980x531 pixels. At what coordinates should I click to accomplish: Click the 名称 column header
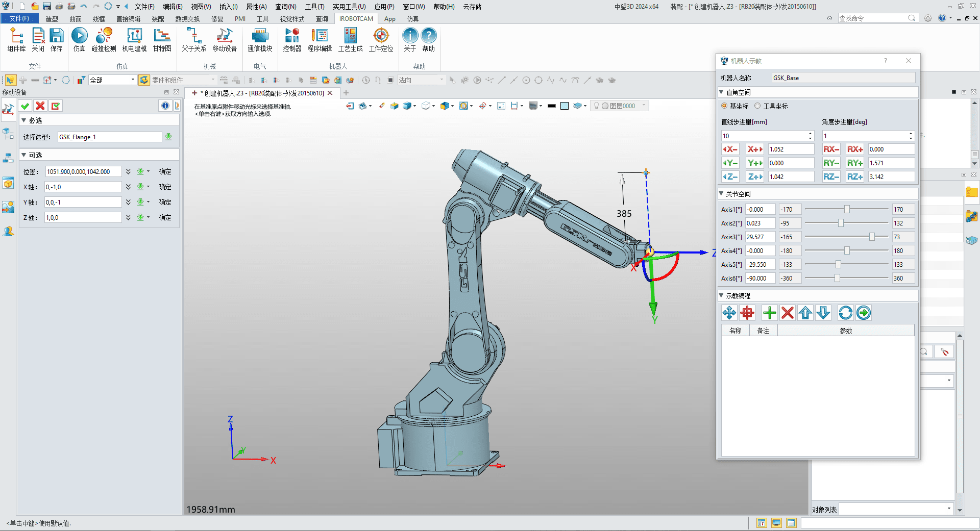pos(735,331)
